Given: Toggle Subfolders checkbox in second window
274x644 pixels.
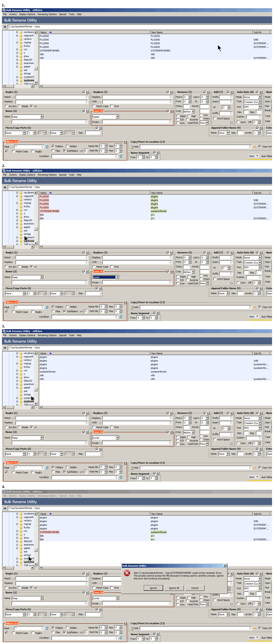Looking at the screenshot, I should pos(64,311).
